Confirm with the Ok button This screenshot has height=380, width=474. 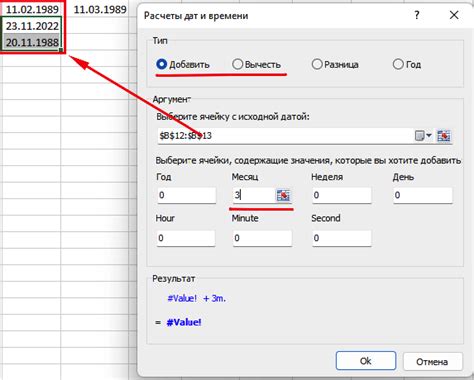[366, 361]
